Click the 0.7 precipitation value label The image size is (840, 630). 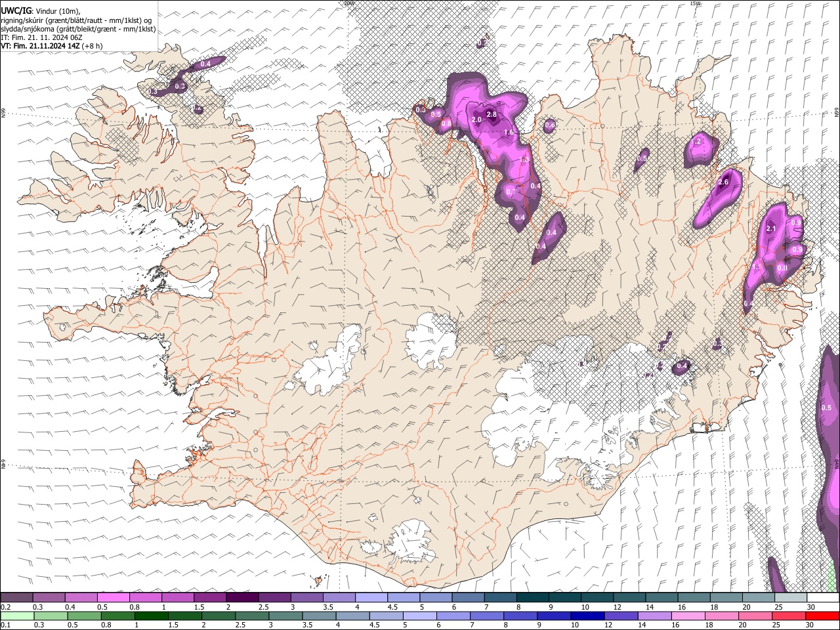(511, 192)
